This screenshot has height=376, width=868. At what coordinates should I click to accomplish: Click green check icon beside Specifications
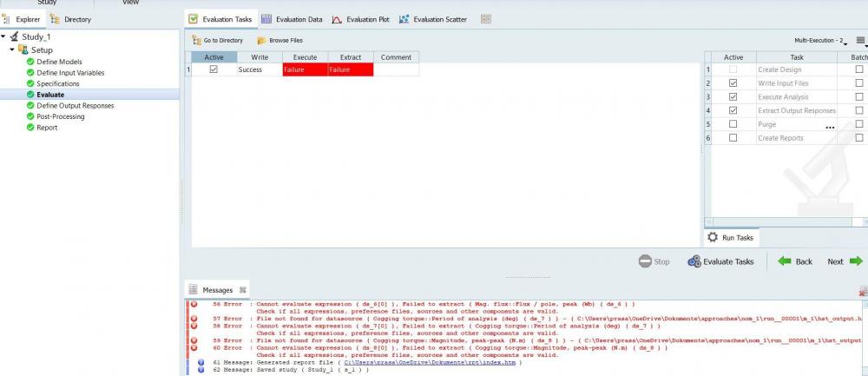30,83
